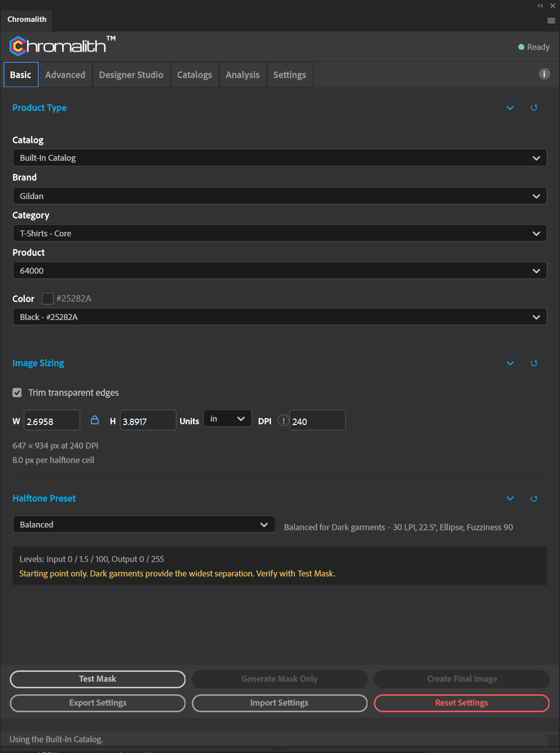Select the Chromalith panel title tab
Image resolution: width=560 pixels, height=753 pixels.
pyautogui.click(x=27, y=19)
